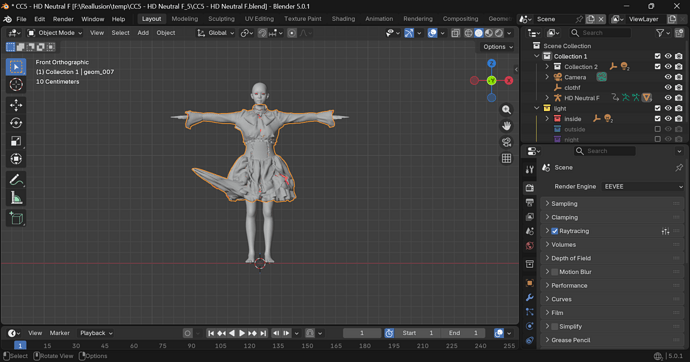The width and height of the screenshot is (690, 362).
Task: Expand the Clamping panel
Action: [611, 217]
